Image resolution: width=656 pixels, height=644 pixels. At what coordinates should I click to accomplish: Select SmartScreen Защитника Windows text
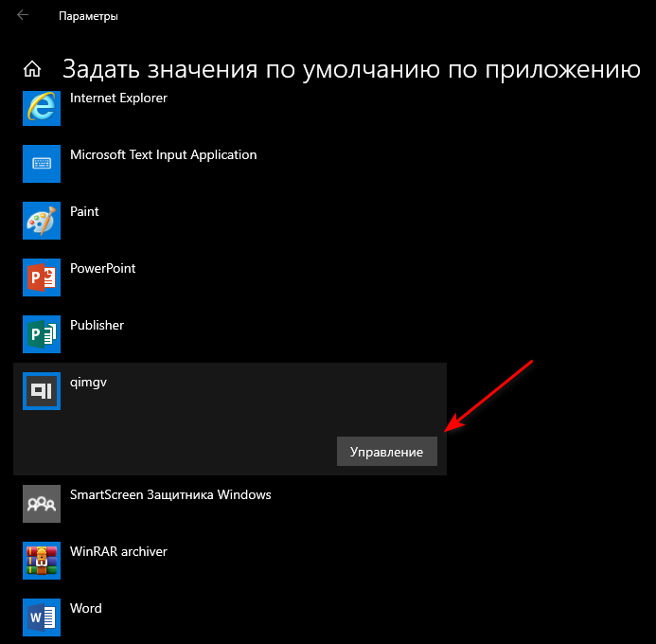[170, 495]
